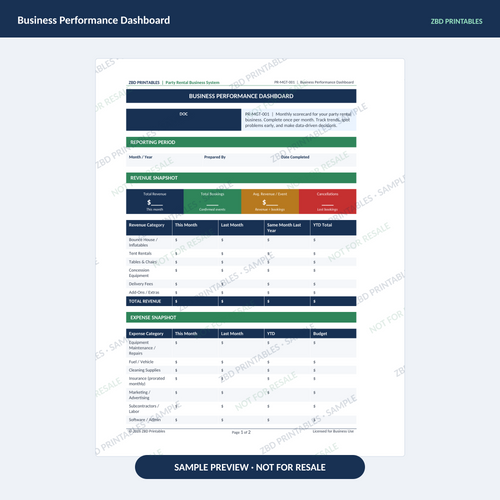500x500 pixels.
Task: Select the Add-Ons / Extras row label
Action: click(x=144, y=292)
